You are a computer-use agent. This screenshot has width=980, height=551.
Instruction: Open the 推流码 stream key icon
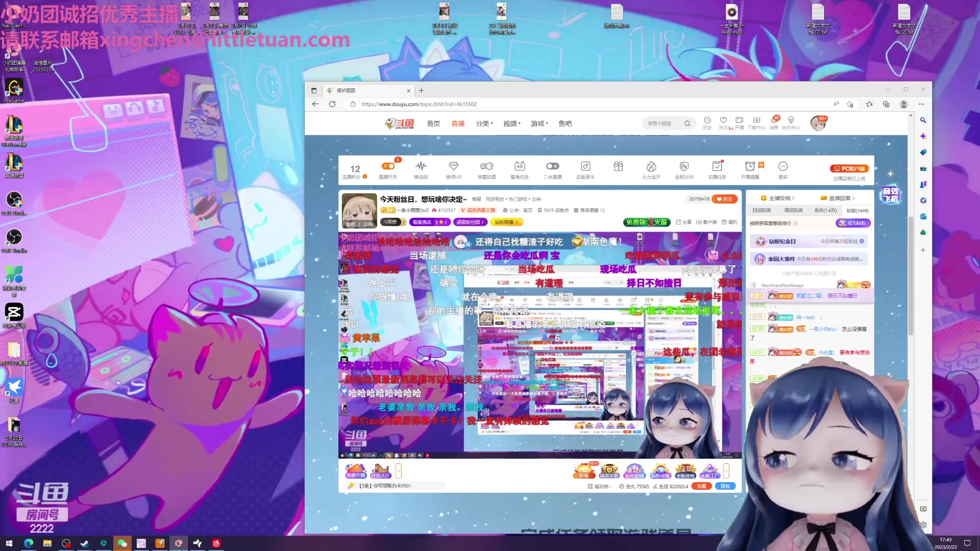pos(421,166)
